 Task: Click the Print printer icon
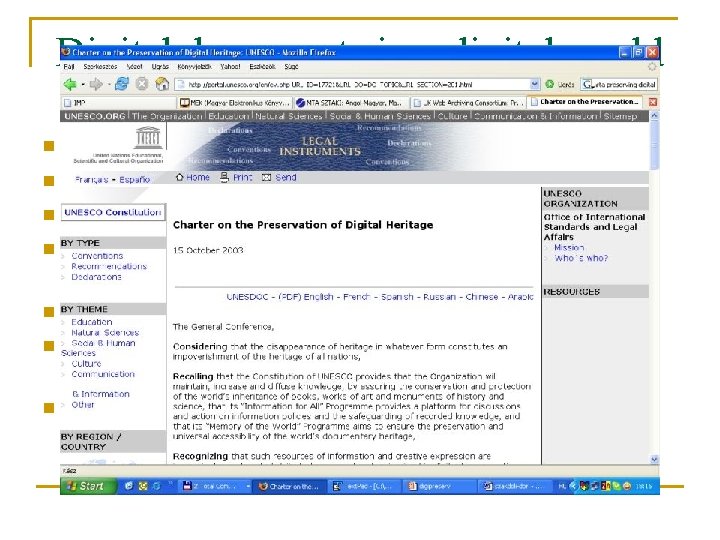click(224, 177)
